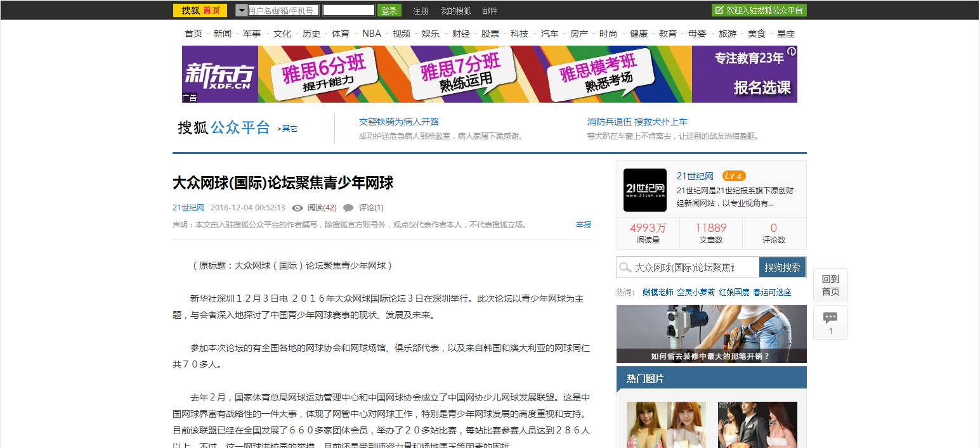Open the 消防兵退伍 搜救犬扑上车 headline
This screenshot has height=448, width=980.
point(637,122)
